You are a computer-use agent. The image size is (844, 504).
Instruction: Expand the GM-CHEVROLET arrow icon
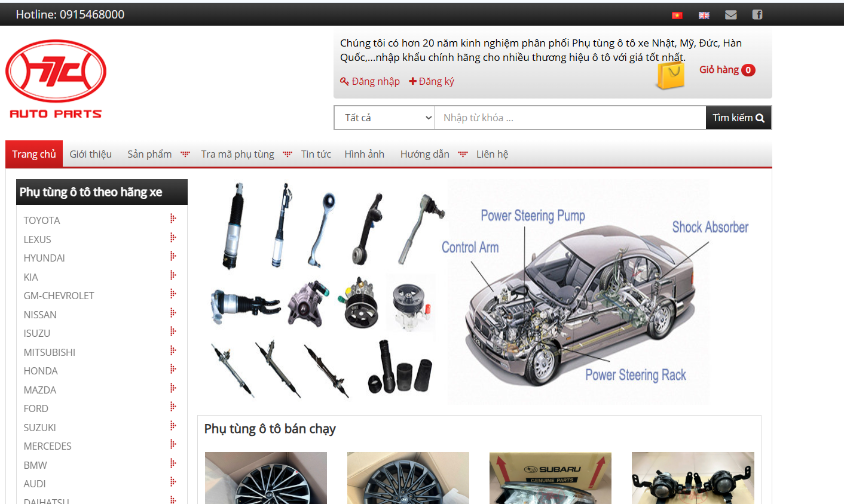(x=173, y=294)
